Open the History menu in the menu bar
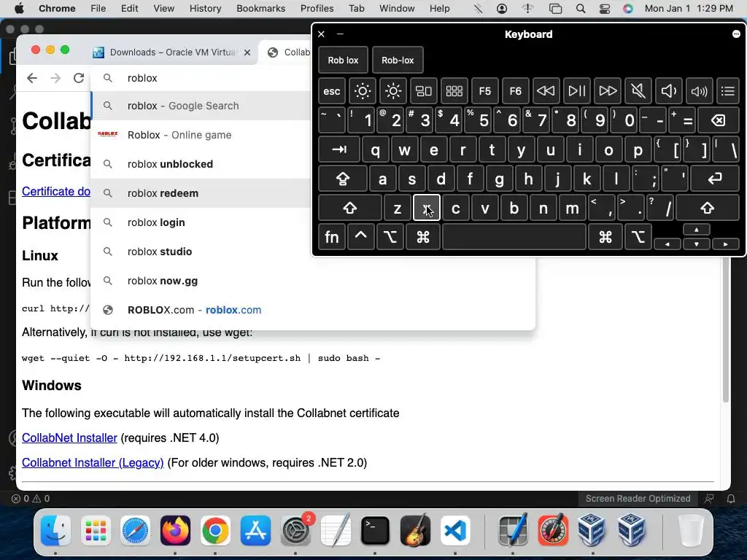 205,8
